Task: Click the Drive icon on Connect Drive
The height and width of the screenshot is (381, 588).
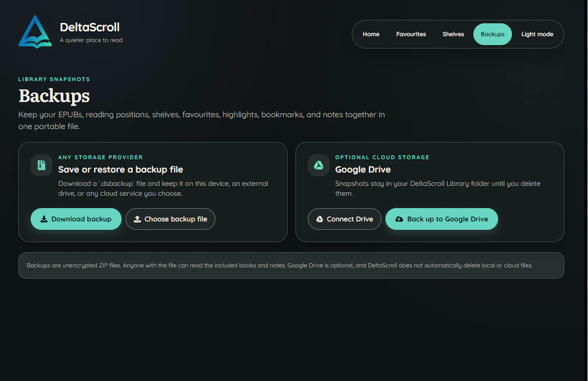Action: [320, 219]
